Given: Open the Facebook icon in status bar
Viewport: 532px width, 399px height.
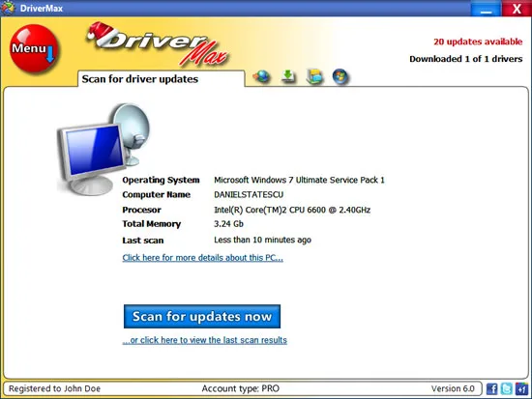Looking at the screenshot, I should coord(491,388).
